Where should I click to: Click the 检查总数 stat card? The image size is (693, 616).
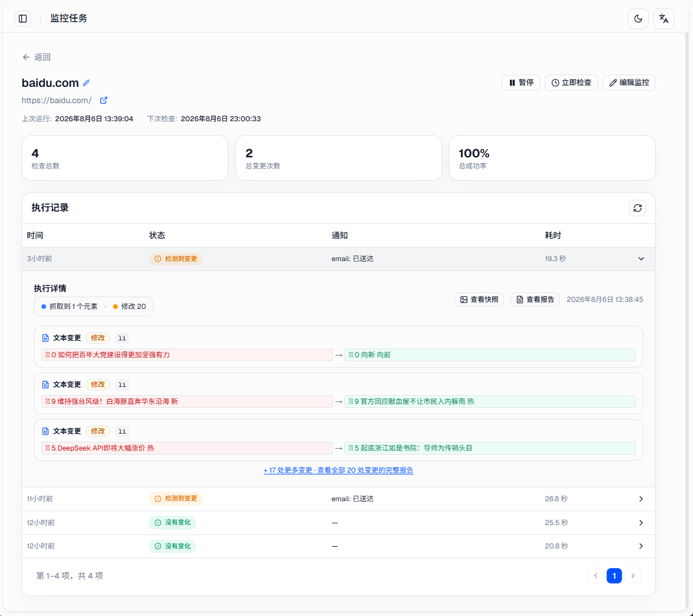click(x=125, y=158)
